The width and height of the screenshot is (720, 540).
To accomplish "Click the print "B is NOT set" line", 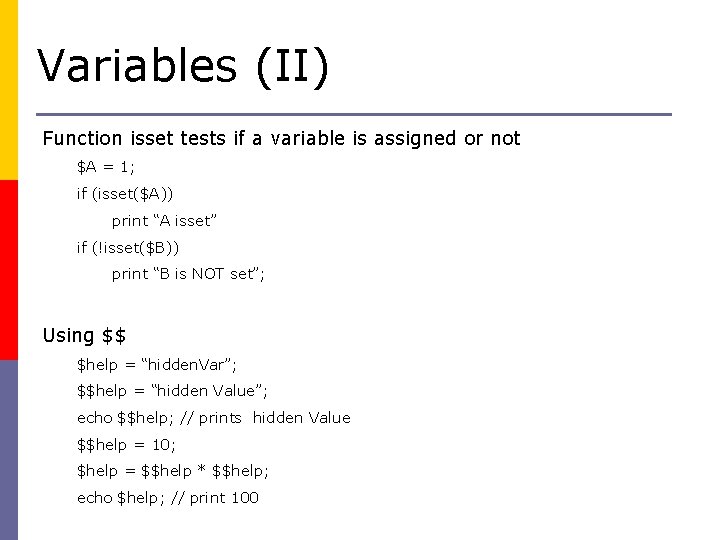I will coord(188,274).
